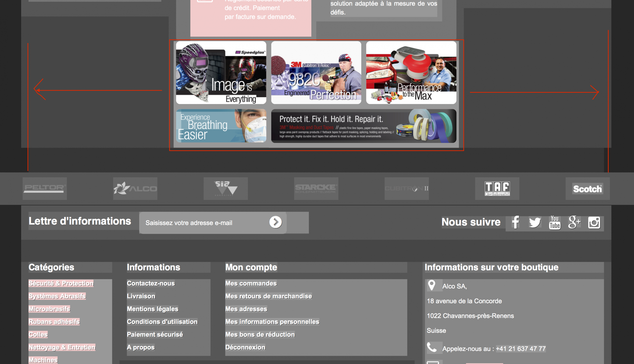
Task: Click the Peltor brand logo
Action: coord(45,188)
